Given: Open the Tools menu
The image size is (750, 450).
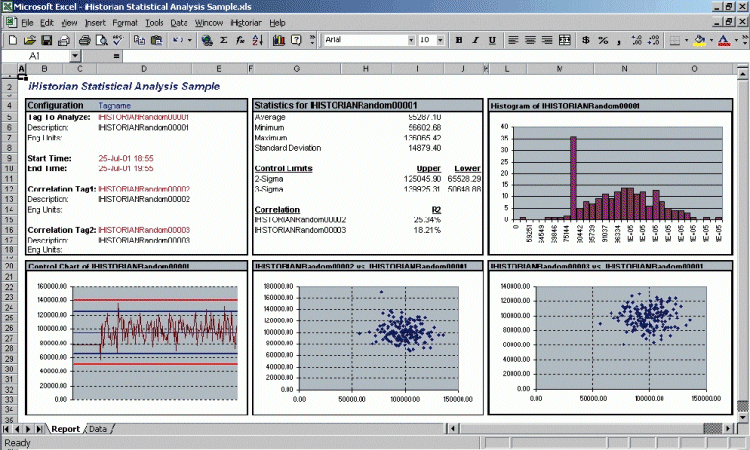Looking at the screenshot, I should pyautogui.click(x=154, y=22).
